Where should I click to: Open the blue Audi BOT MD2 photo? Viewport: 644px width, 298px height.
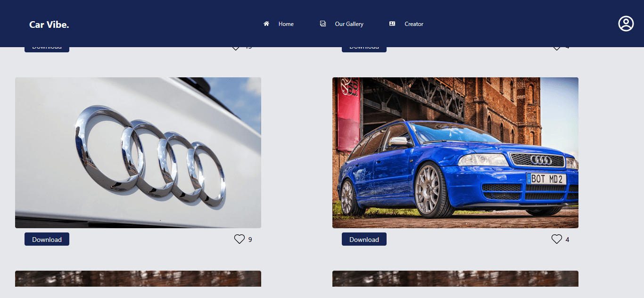(x=455, y=153)
